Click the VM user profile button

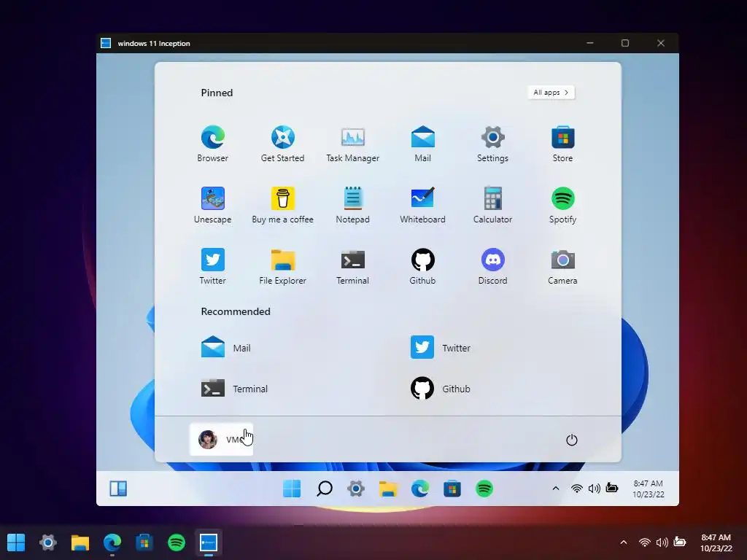pos(222,439)
